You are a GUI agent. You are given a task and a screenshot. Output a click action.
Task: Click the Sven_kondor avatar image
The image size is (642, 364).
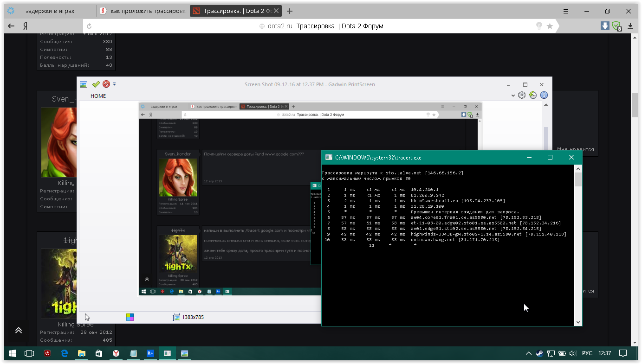click(58, 142)
